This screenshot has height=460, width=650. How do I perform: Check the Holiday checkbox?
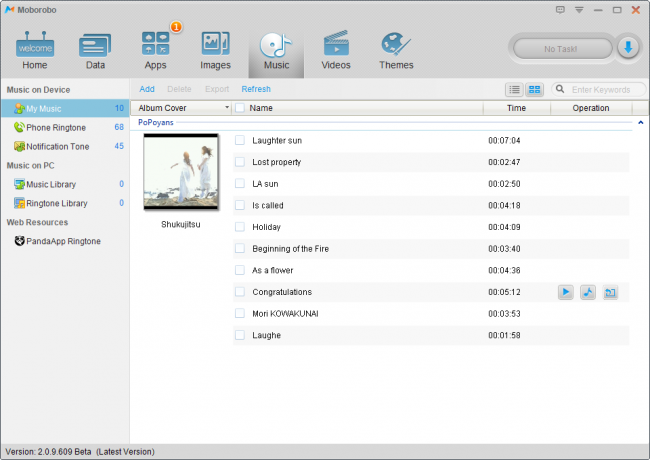pos(240,227)
